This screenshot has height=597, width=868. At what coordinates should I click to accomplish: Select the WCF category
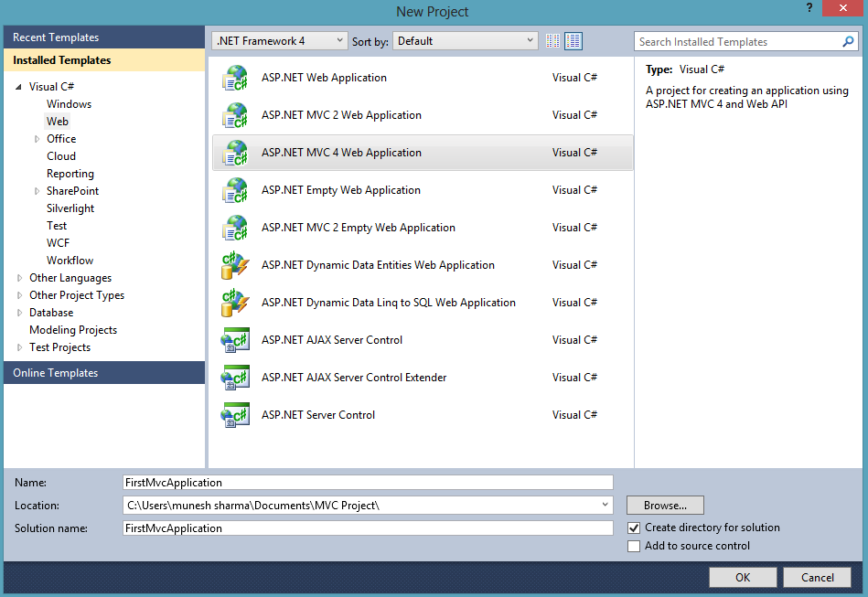pos(58,243)
